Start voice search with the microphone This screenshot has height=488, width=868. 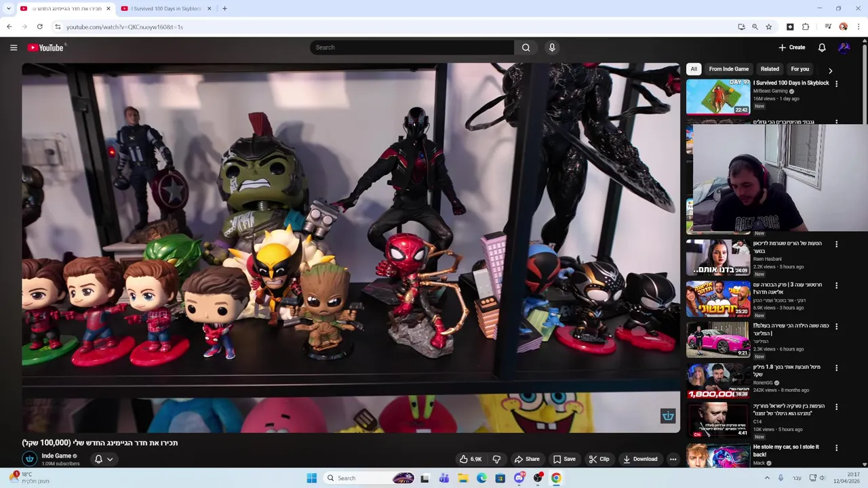click(x=552, y=47)
